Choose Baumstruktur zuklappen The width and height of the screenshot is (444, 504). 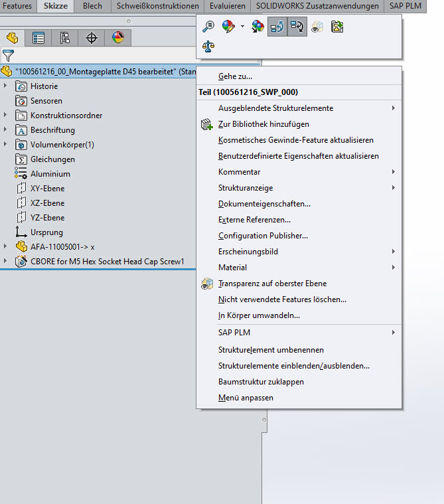pos(299,382)
